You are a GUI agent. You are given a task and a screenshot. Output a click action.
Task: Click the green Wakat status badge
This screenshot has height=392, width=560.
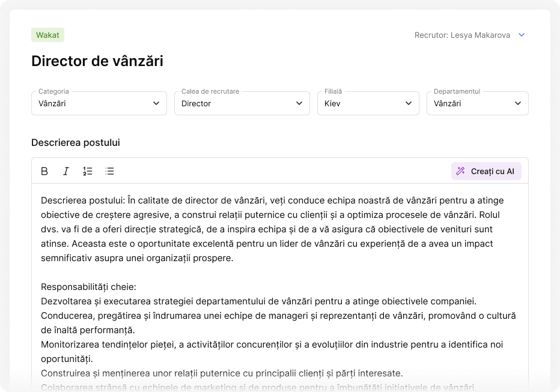tap(47, 35)
